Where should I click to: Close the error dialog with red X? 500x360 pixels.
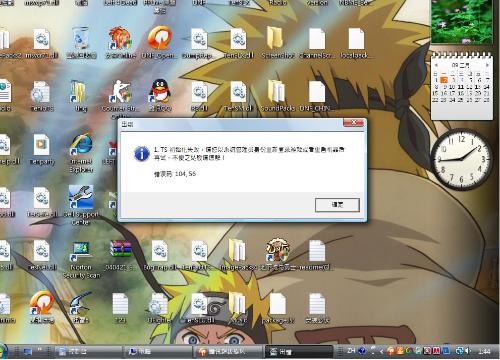[x=354, y=123]
